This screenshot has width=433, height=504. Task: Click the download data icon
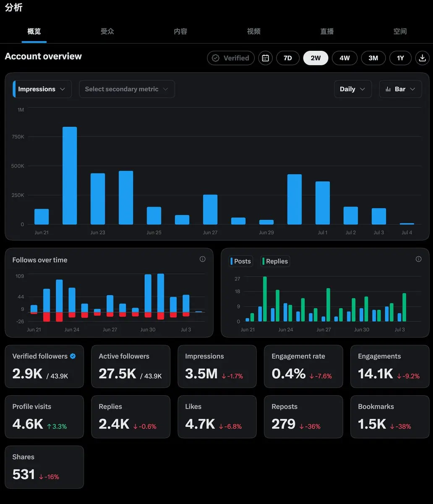422,58
